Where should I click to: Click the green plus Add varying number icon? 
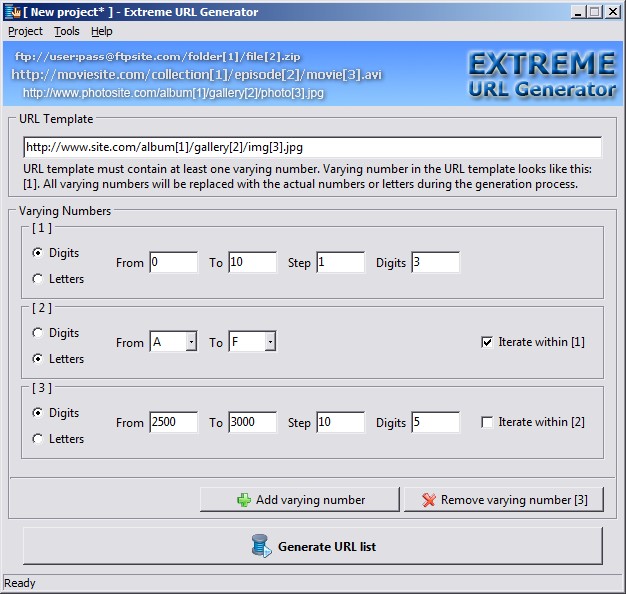pos(244,500)
